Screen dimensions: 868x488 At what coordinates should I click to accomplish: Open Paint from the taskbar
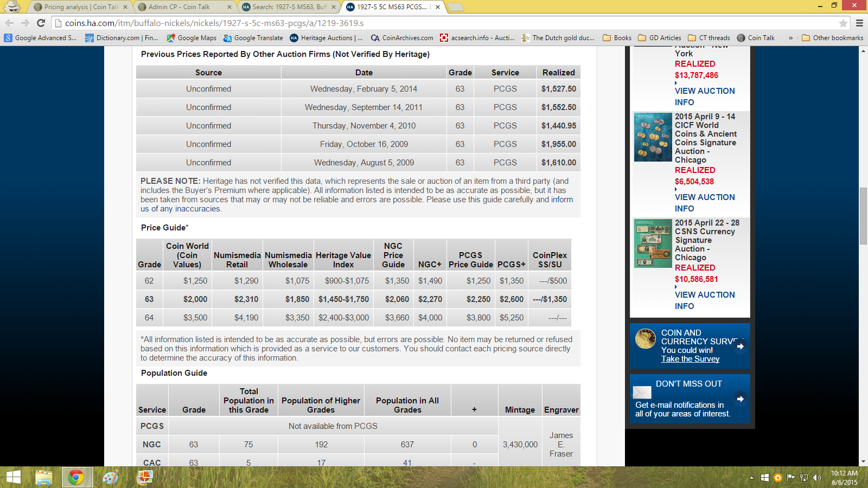point(110,477)
